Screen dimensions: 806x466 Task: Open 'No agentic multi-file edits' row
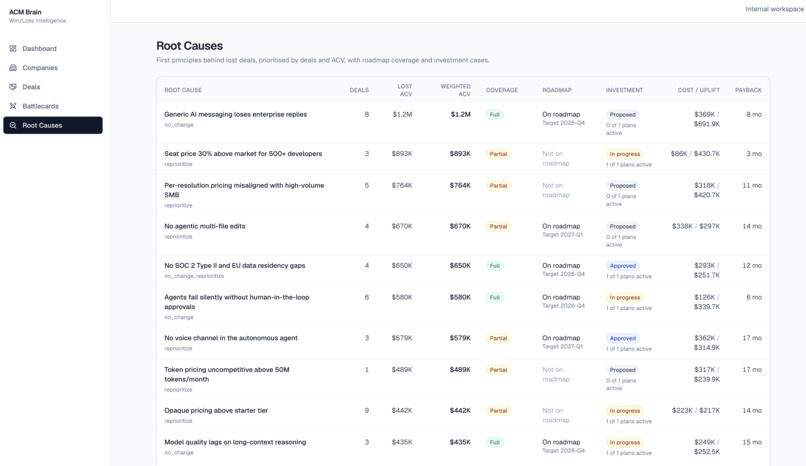click(x=463, y=235)
